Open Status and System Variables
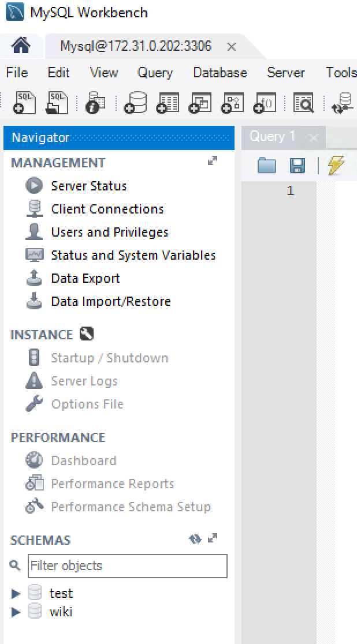 click(x=133, y=256)
